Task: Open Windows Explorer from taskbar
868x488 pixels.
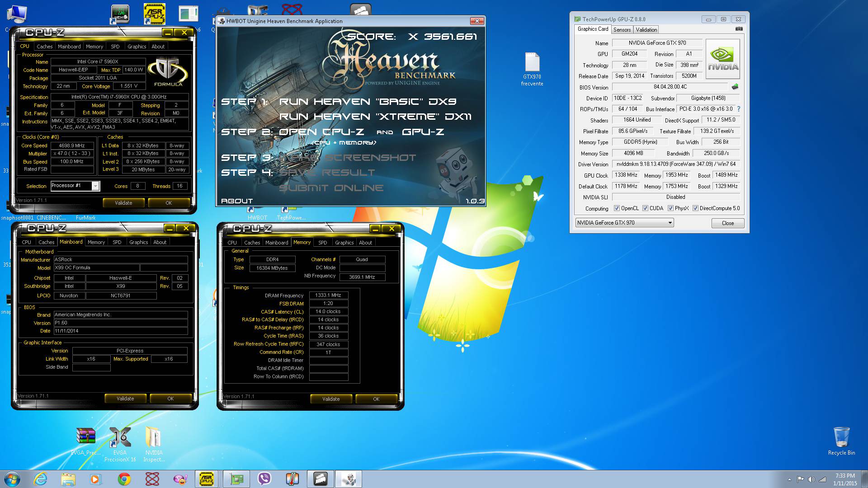Action: [68, 479]
